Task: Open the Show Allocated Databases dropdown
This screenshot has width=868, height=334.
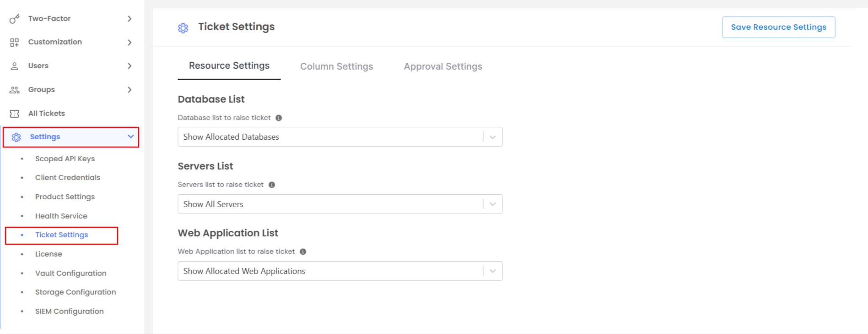Action: click(x=340, y=137)
